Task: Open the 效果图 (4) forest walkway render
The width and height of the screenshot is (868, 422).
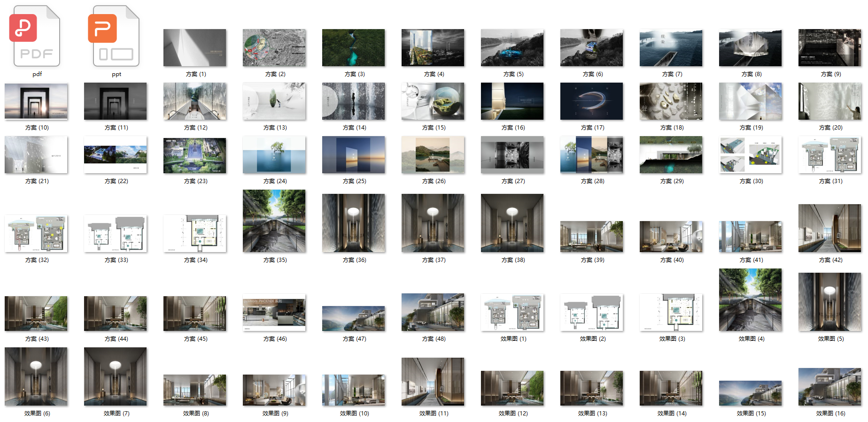Action: click(x=750, y=299)
